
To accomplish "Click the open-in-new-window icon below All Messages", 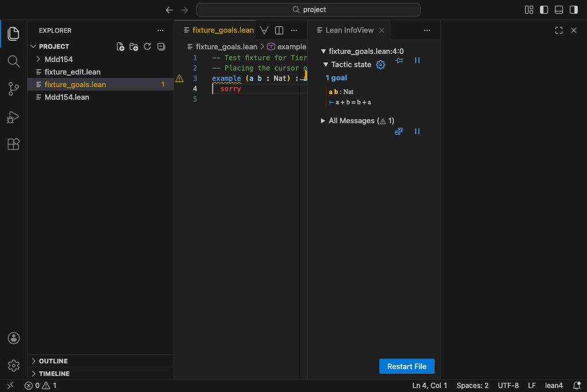I will click(x=399, y=131).
